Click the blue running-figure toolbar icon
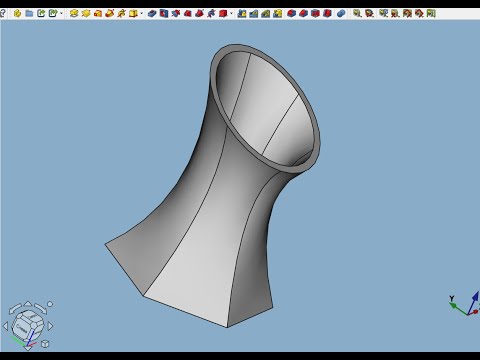The height and width of the screenshot is (360, 480). coord(211,13)
